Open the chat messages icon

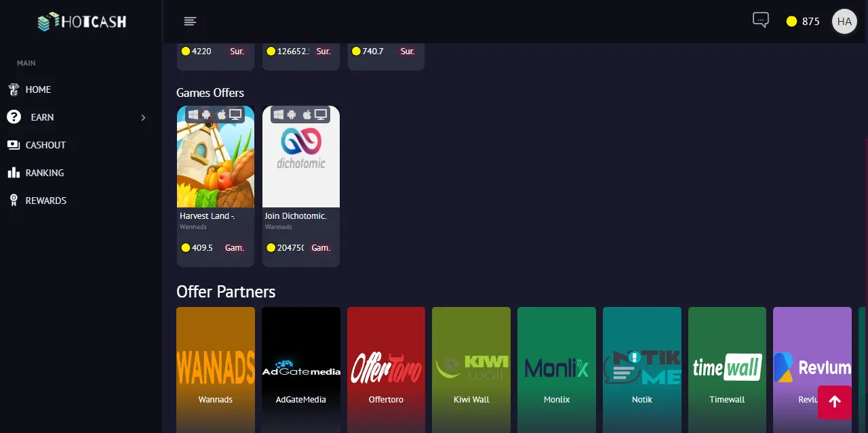click(x=761, y=20)
